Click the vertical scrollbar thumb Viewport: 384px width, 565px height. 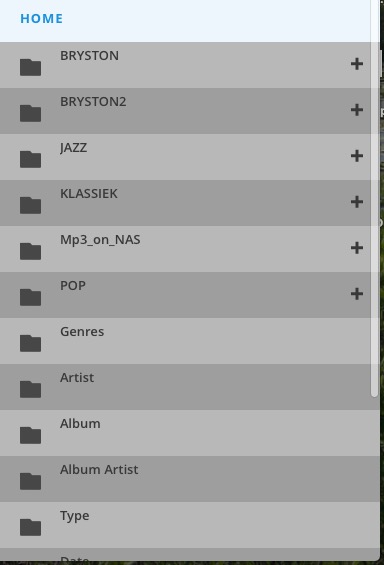click(374, 199)
